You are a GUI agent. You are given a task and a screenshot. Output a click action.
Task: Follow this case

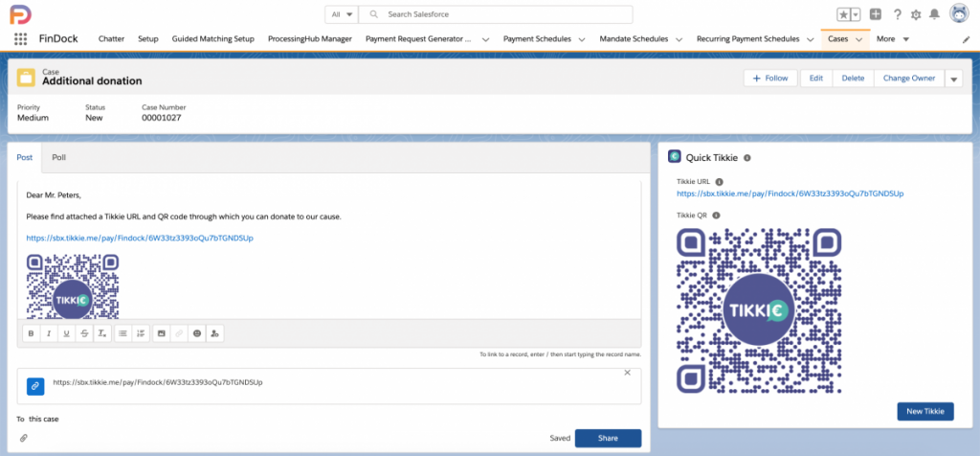(770, 79)
